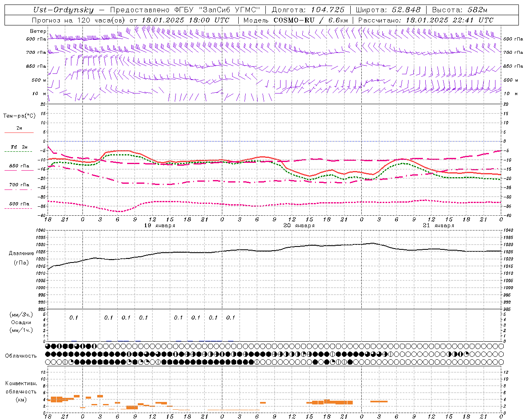Click the 'Модель COSMO-RU / 6.6км' text
The image size is (525, 420).
tap(296, 20)
